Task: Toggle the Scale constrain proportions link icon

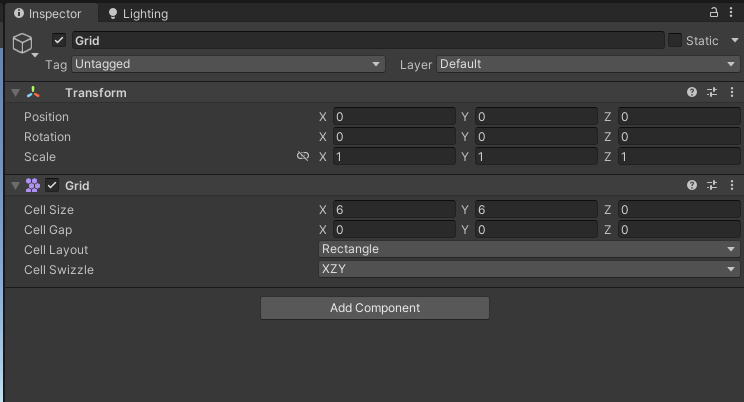Action: [x=303, y=157]
